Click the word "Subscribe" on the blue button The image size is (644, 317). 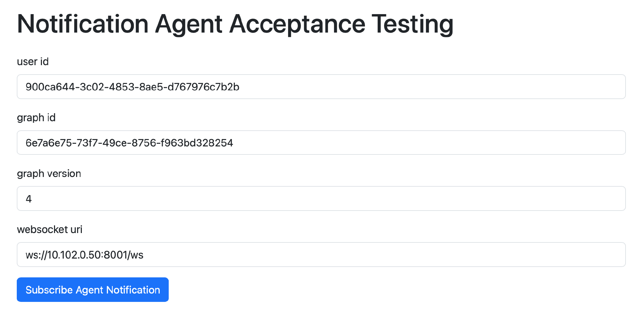(49, 290)
